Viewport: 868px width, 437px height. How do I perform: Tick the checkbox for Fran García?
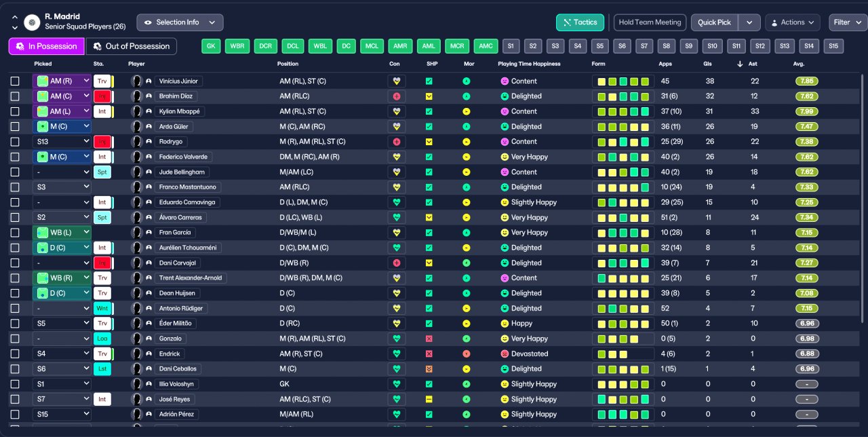pos(15,233)
